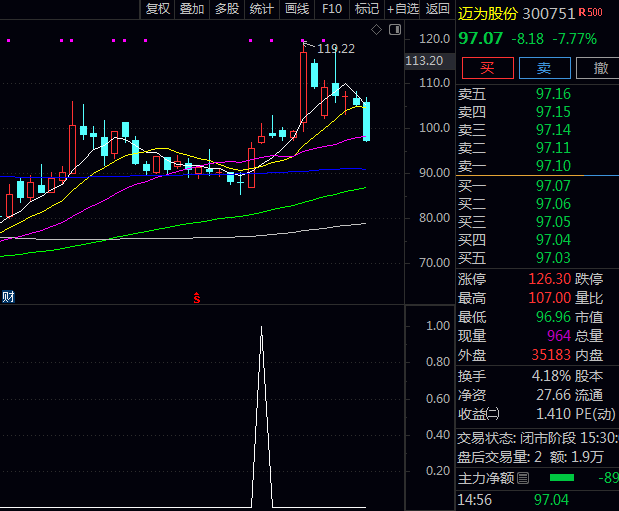Viewport: 619px width, 511px height.
Task: Open the 叠加 overlay menu
Action: (x=192, y=9)
